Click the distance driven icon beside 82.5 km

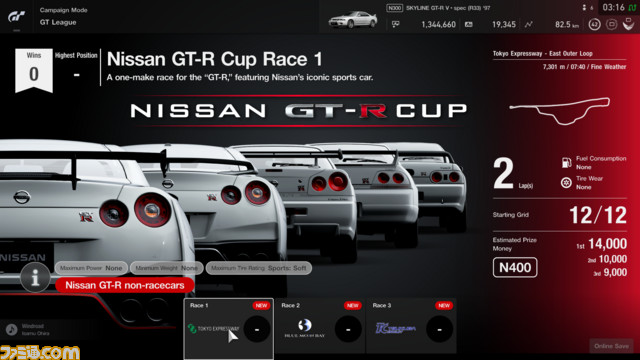click(529, 24)
